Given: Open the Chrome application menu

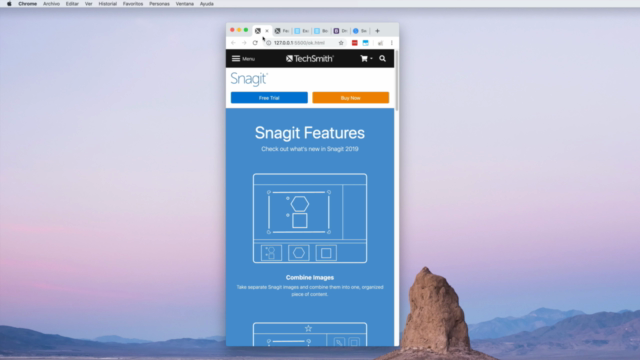Looking at the screenshot, I should [27, 4].
